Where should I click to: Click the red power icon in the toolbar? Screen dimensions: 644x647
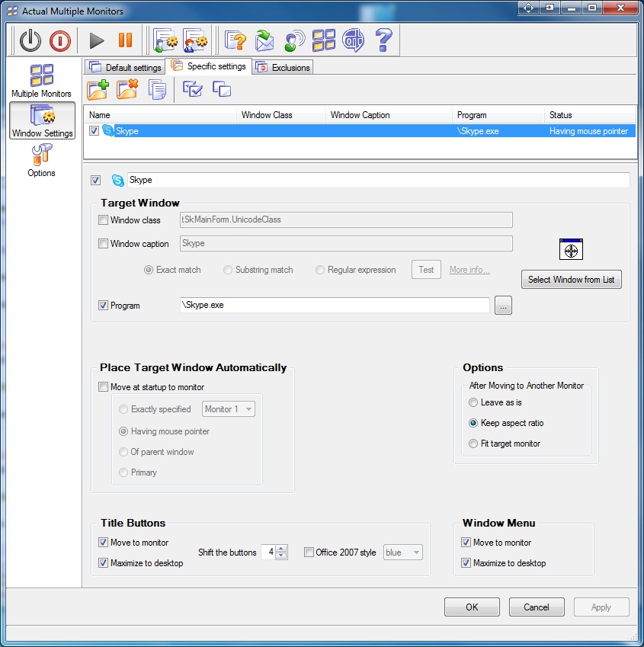click(x=59, y=40)
